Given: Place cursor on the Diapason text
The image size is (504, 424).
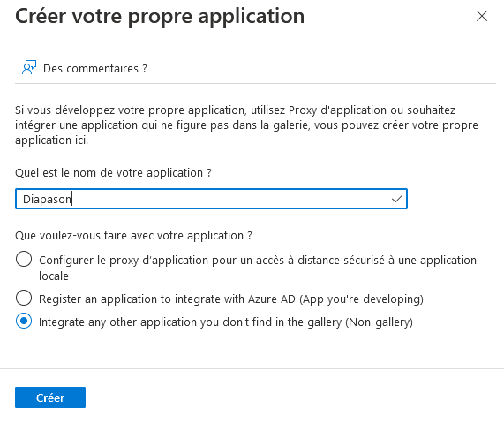Looking at the screenshot, I should [47, 199].
